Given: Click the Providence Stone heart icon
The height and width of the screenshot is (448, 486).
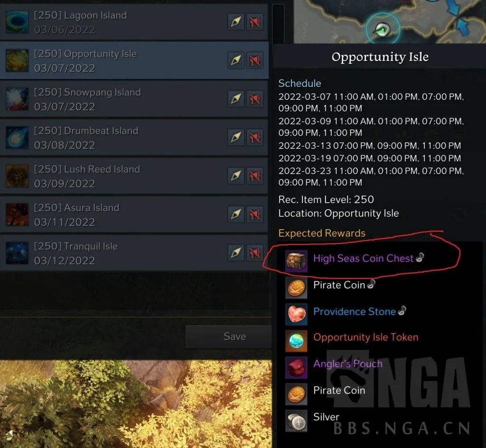Looking at the screenshot, I should pyautogui.click(x=296, y=314).
